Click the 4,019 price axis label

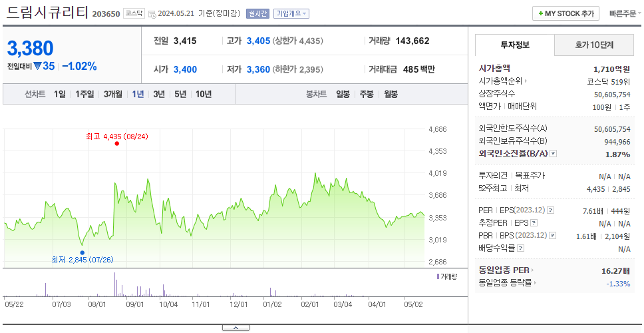pyautogui.click(x=437, y=173)
